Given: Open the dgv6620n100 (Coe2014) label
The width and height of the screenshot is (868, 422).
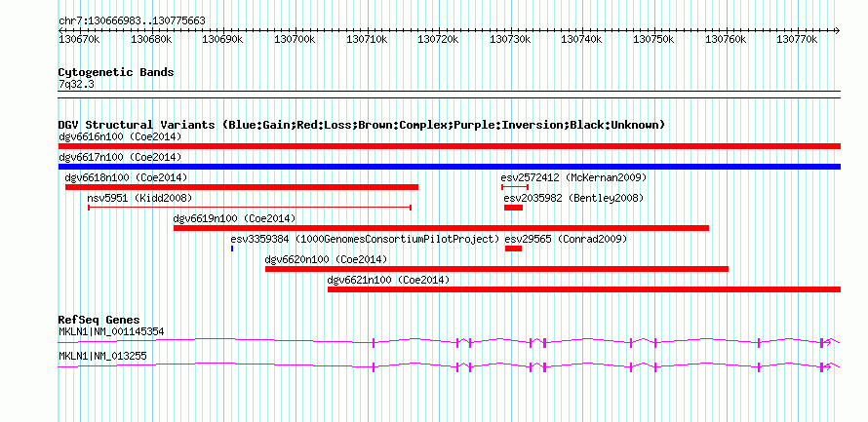Looking at the screenshot, I should pyautogui.click(x=326, y=259).
